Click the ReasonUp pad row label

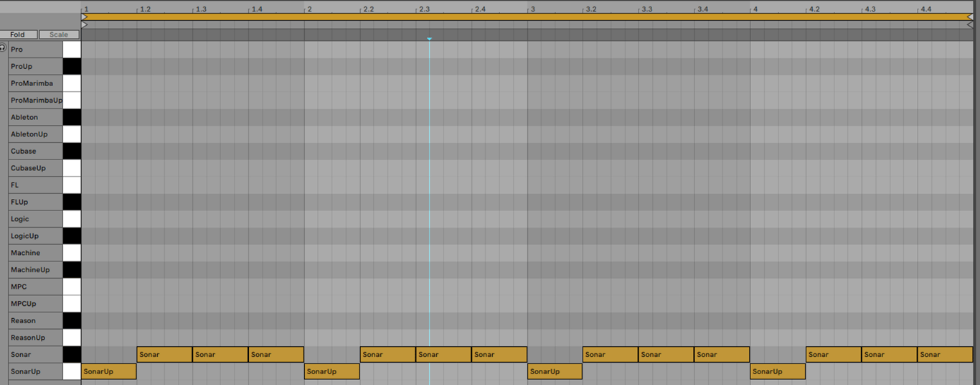click(35, 338)
